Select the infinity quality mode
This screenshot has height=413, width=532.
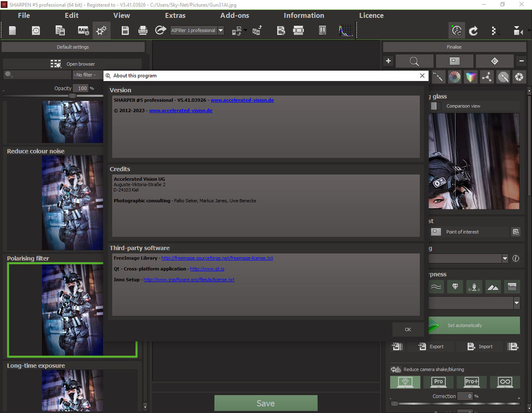pyautogui.click(x=505, y=382)
